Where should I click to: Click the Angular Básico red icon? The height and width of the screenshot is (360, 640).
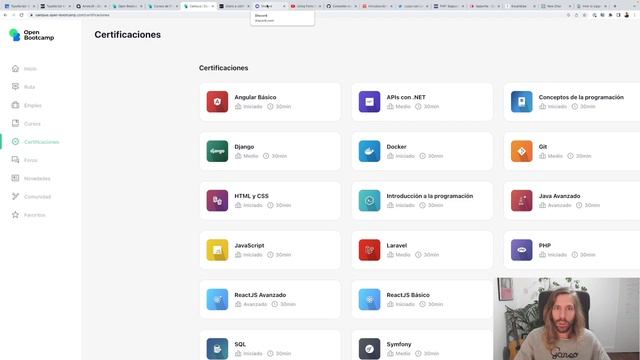217,102
